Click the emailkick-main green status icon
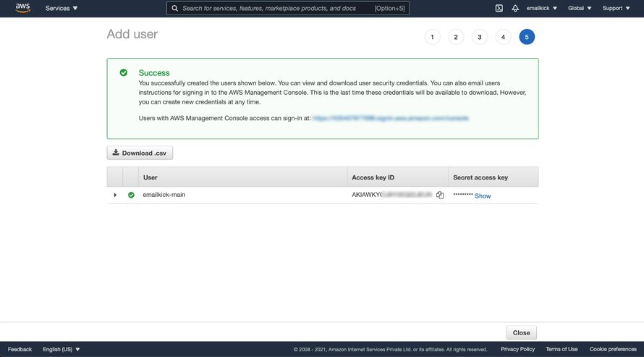Screen dimensions: 644x357 tap(131, 195)
